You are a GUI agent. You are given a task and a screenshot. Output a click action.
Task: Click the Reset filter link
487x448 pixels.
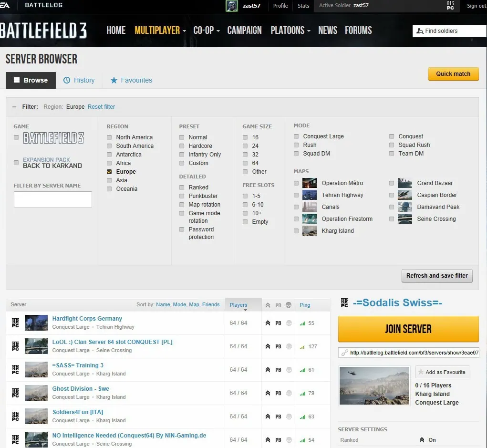pos(101,107)
